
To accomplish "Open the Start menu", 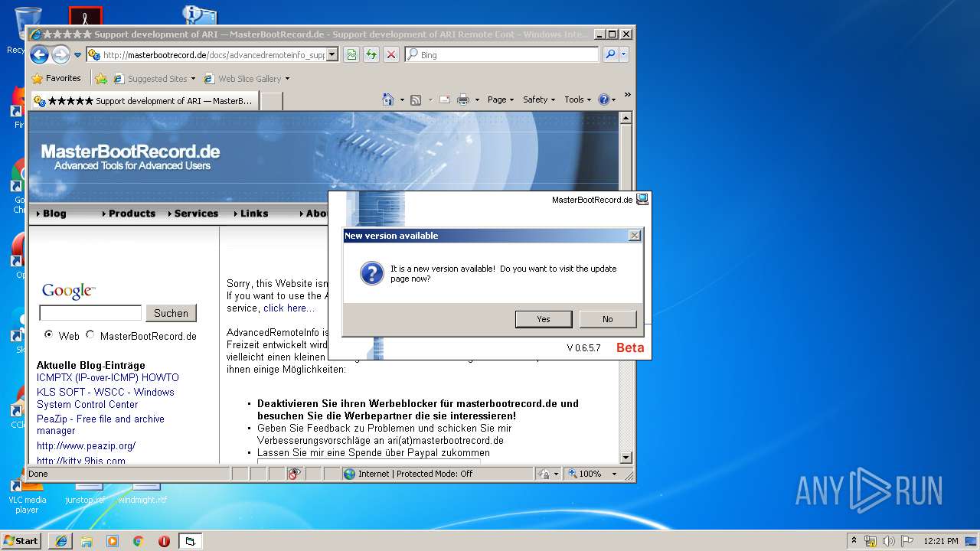I will (21, 540).
